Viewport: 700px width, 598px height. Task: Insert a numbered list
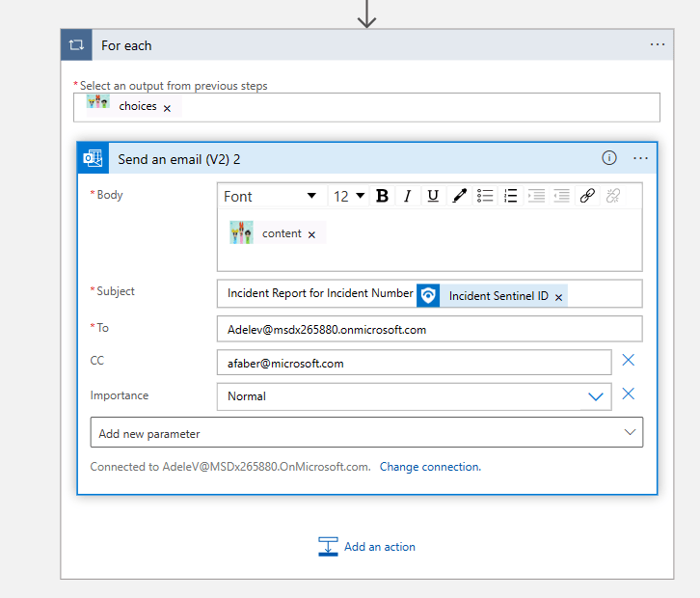point(510,196)
